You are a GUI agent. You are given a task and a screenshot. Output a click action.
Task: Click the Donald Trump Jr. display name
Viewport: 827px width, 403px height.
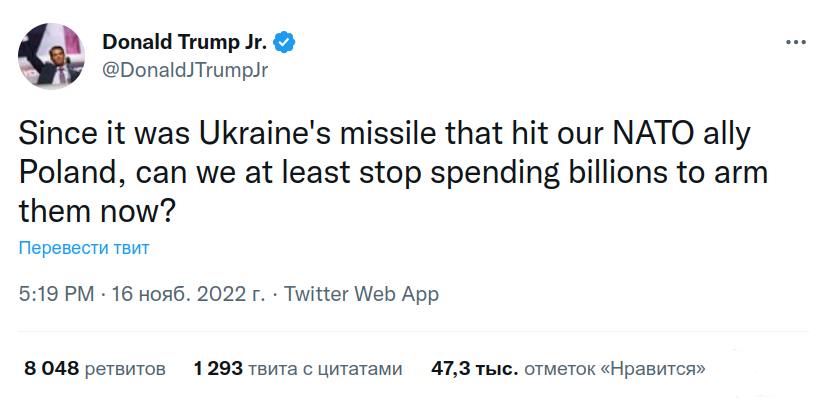point(186,42)
